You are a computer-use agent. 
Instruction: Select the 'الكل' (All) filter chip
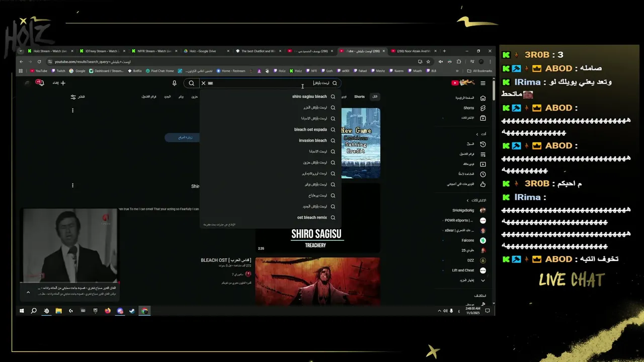pos(374,97)
